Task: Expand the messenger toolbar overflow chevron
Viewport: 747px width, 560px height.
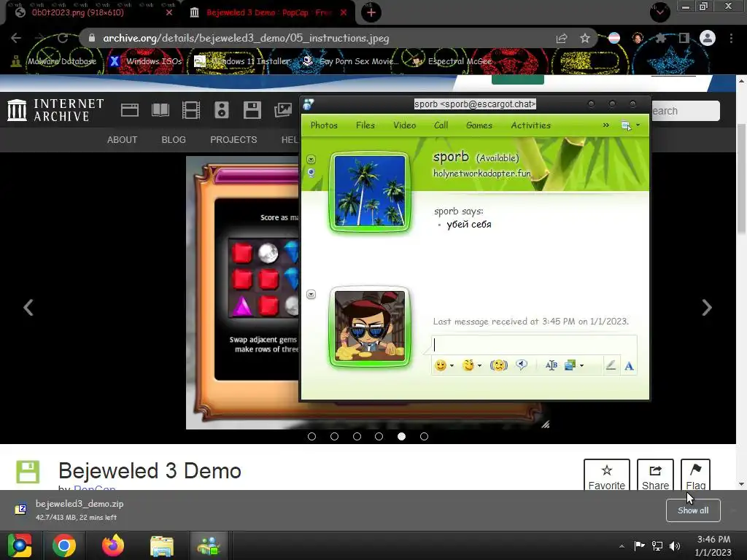Action: (x=605, y=125)
